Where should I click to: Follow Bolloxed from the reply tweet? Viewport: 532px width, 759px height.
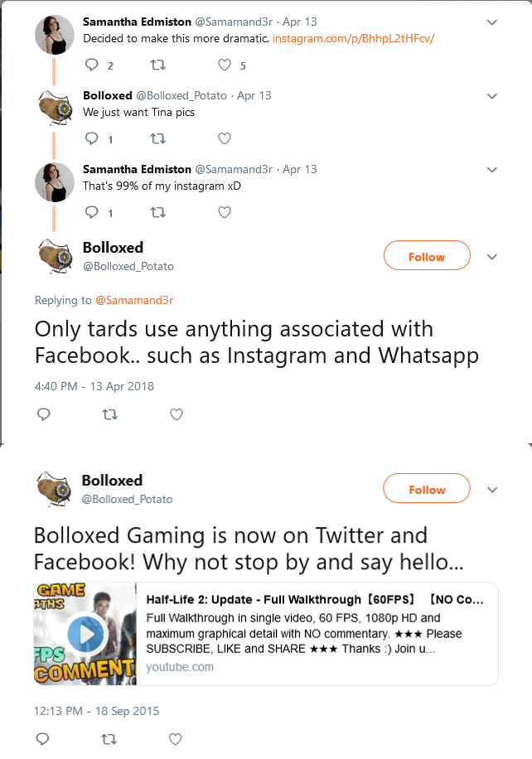(x=427, y=257)
